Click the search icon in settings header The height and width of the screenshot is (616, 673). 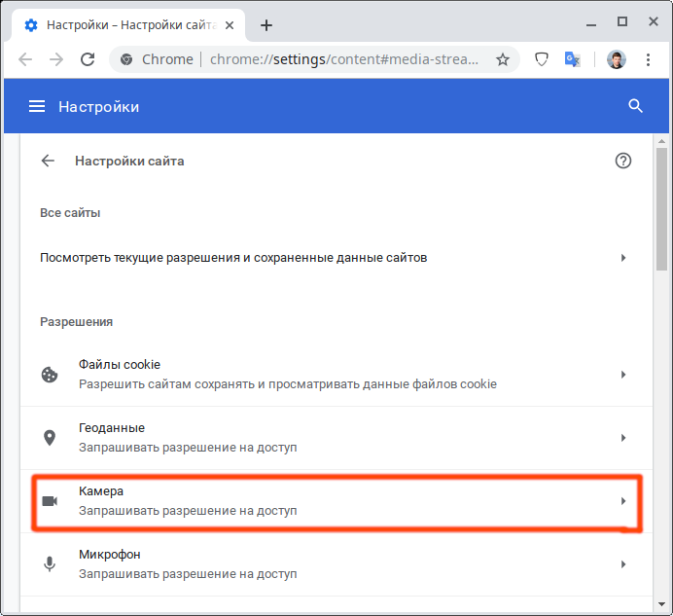pyautogui.click(x=636, y=106)
